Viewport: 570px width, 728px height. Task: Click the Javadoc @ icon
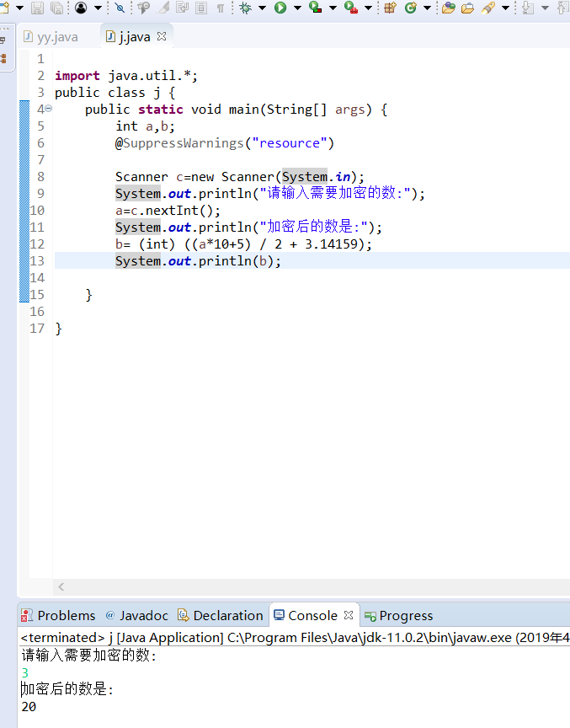point(110,615)
